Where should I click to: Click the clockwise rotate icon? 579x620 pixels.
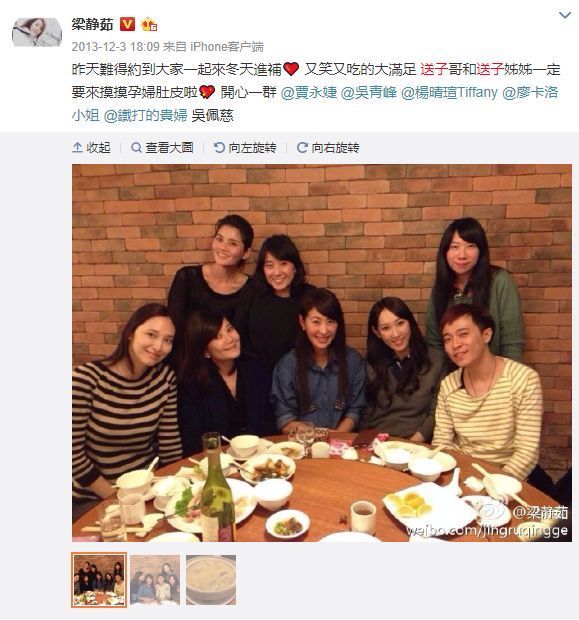click(302, 148)
